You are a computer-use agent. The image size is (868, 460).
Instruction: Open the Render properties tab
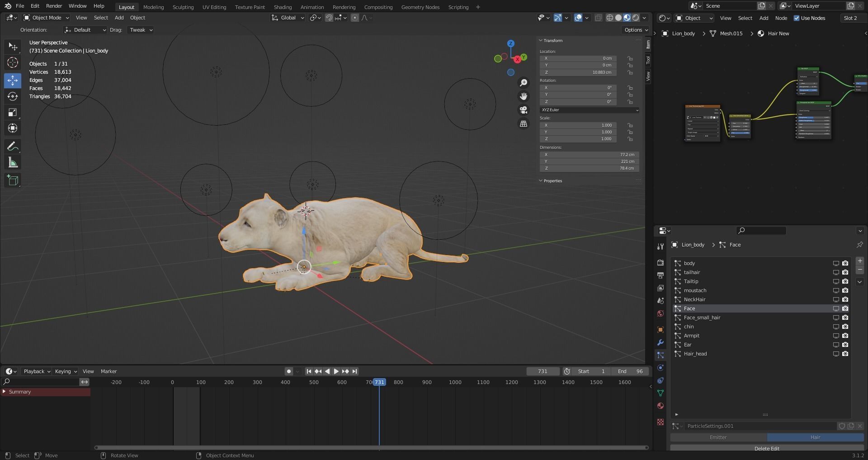coord(660,263)
